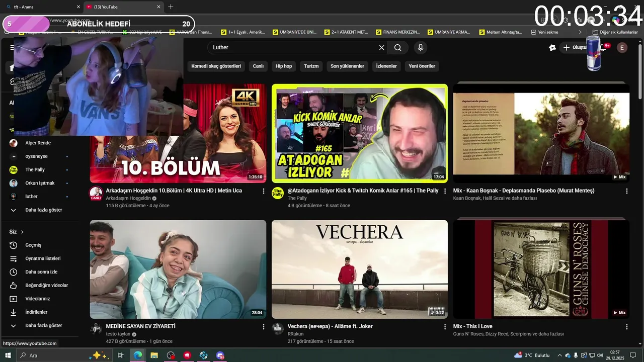Click Microsoft Edge icon on the taskbar
Viewport: 644px width, 362px height.
(137, 355)
